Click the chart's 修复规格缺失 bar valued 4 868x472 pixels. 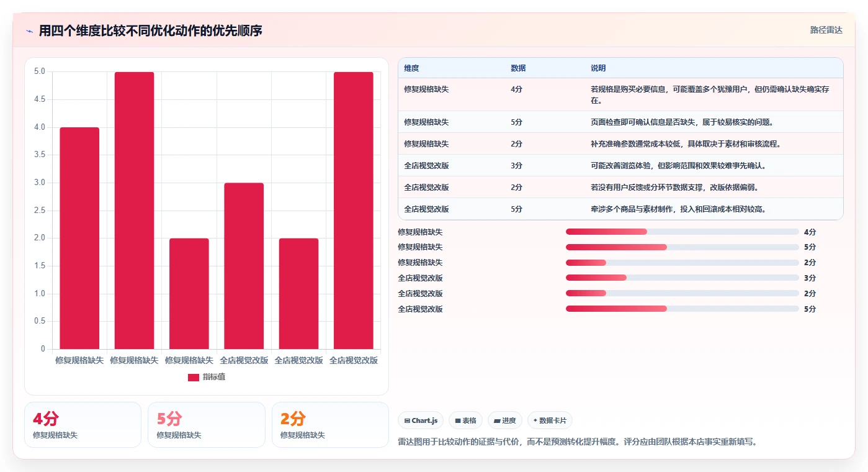point(79,238)
